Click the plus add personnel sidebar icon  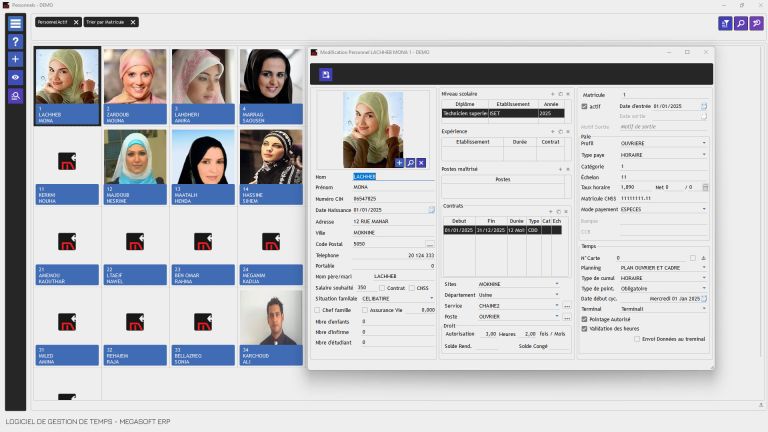tap(15, 59)
